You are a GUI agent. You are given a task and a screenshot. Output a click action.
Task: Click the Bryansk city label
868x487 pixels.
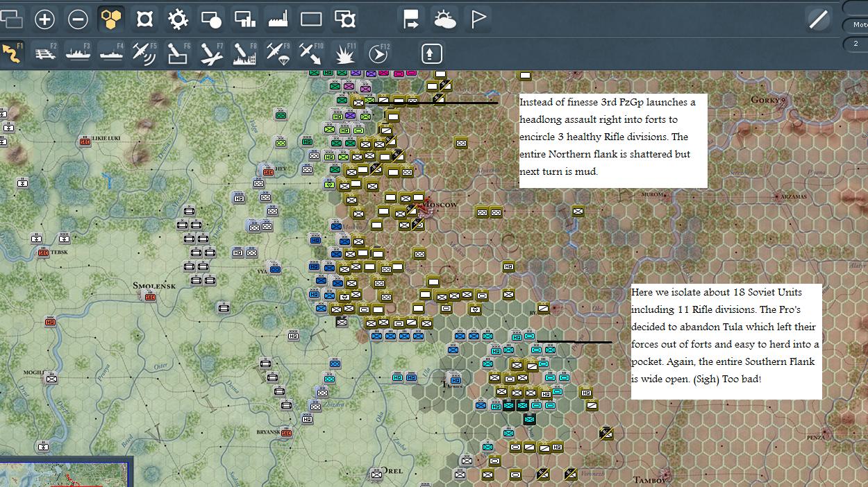pyautogui.click(x=267, y=432)
